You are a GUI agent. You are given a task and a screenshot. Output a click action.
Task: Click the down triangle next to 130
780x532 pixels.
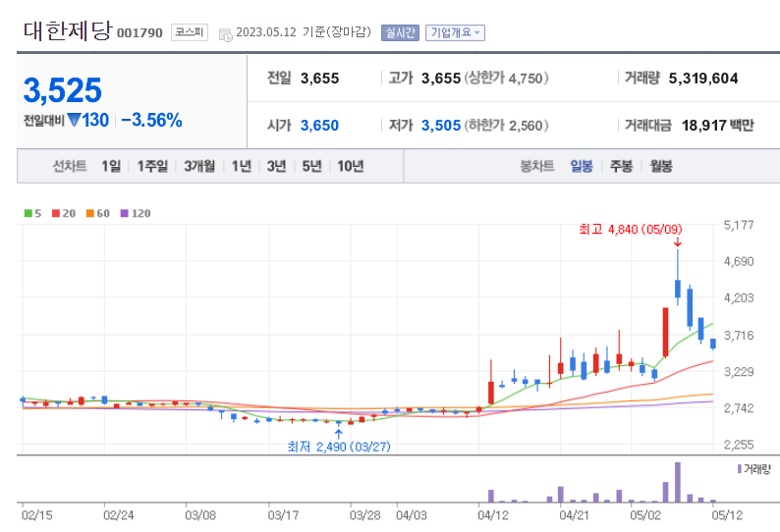point(74,120)
